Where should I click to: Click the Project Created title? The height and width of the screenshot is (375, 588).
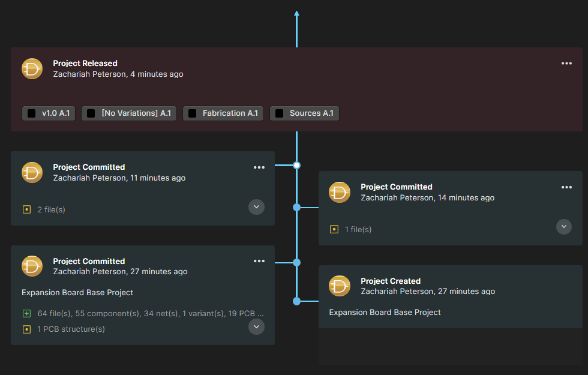coord(391,281)
